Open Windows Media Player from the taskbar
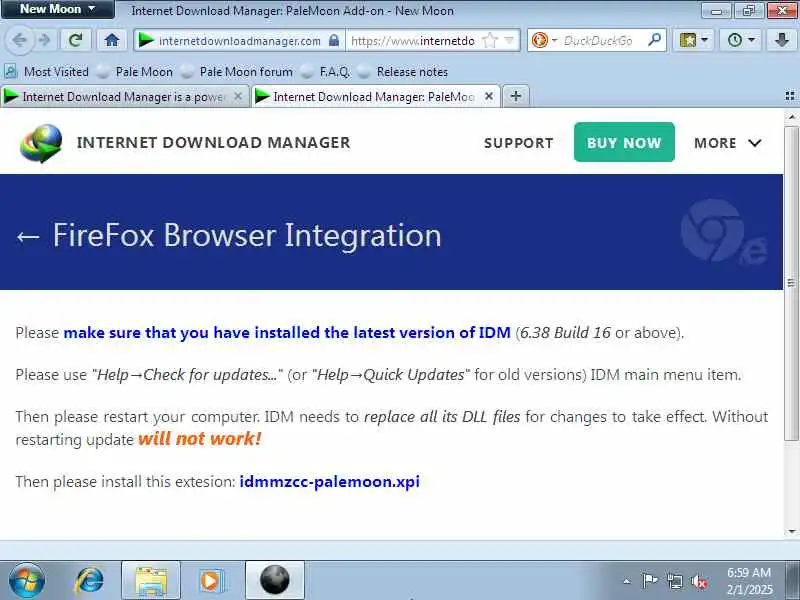Screen dimensions: 800x600 pyautogui.click(x=210, y=580)
